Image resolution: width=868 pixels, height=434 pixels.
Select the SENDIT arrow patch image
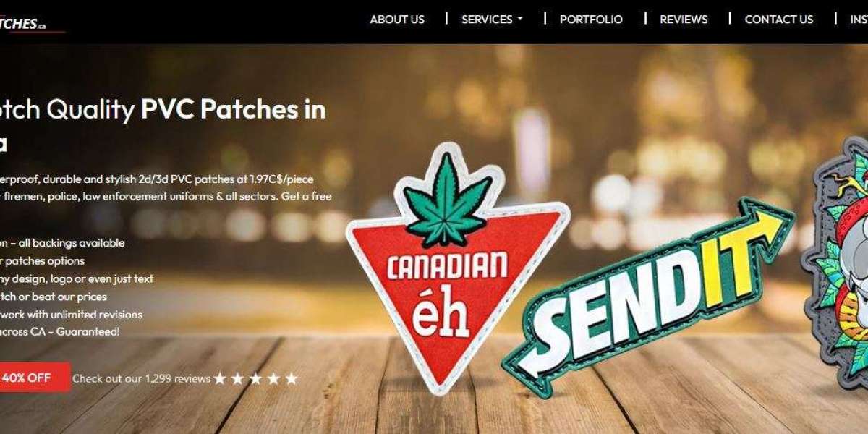647,297
